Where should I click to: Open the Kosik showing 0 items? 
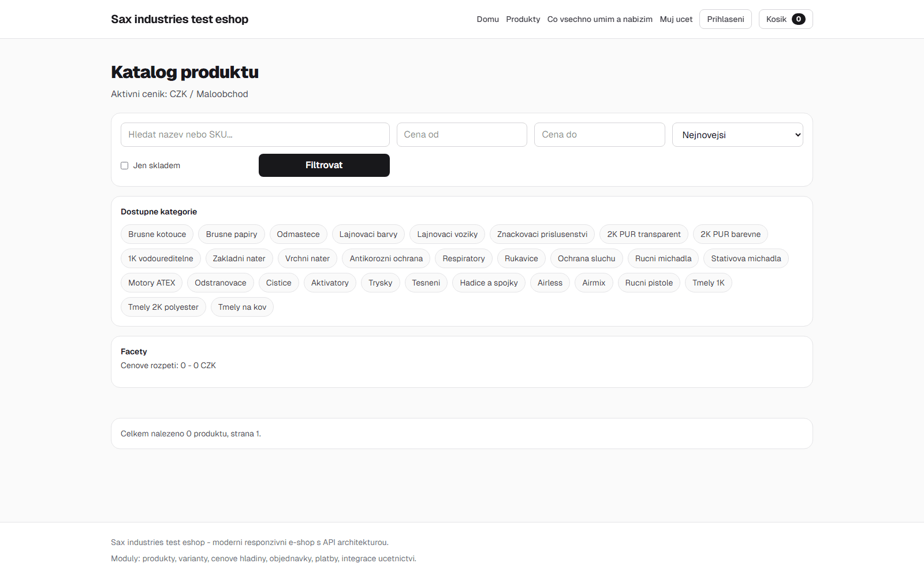pos(785,19)
